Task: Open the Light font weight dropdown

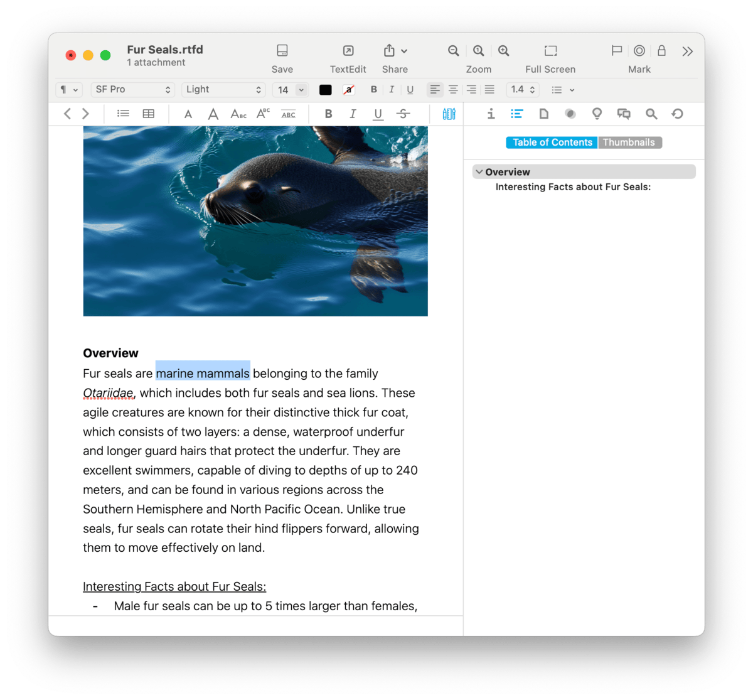Action: pyautogui.click(x=223, y=90)
